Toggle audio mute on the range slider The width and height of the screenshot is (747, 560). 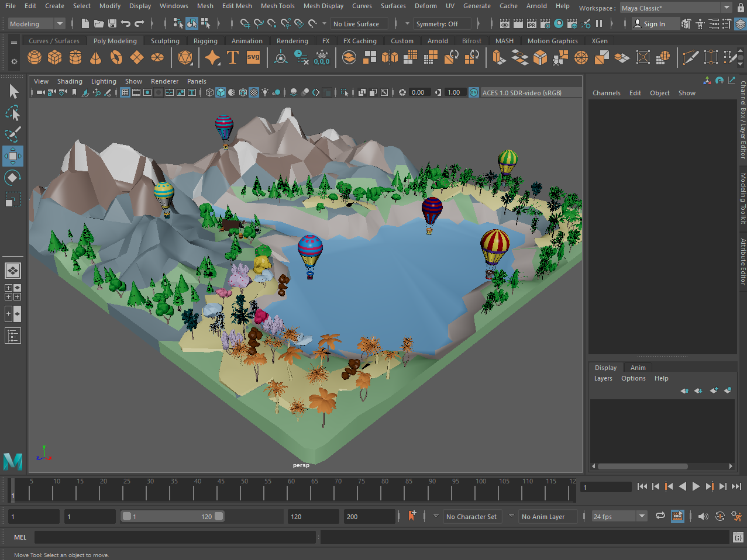(x=703, y=516)
